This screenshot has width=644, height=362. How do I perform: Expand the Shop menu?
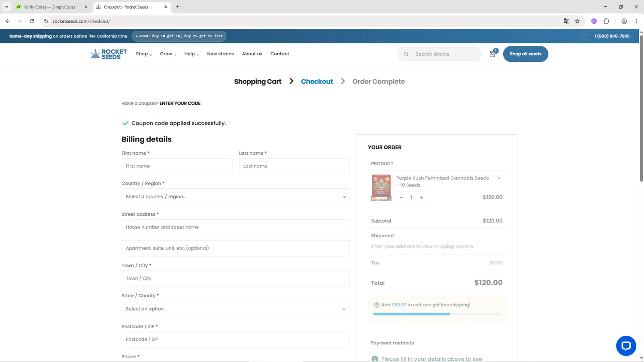pyautogui.click(x=144, y=54)
